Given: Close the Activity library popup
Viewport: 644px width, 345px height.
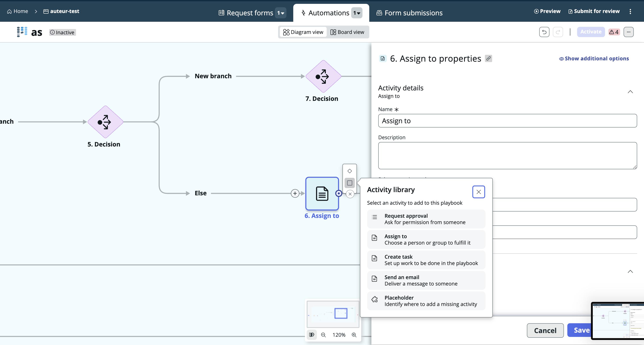Looking at the screenshot, I should (x=479, y=192).
